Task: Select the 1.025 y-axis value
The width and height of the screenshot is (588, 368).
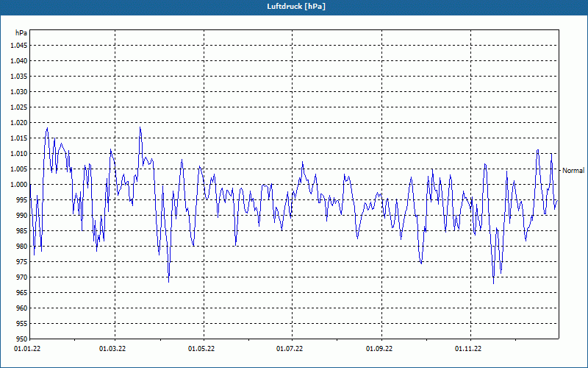Action: point(19,107)
